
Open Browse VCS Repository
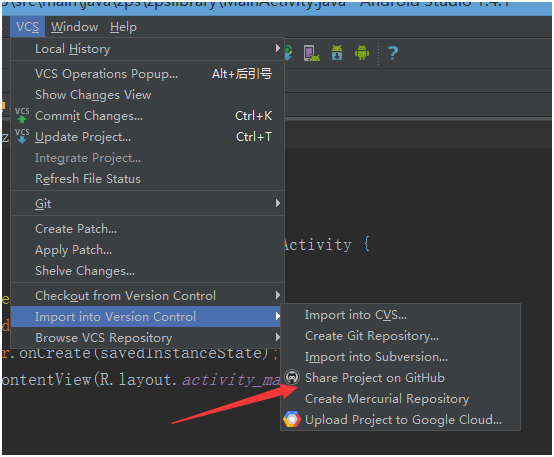pos(147,338)
